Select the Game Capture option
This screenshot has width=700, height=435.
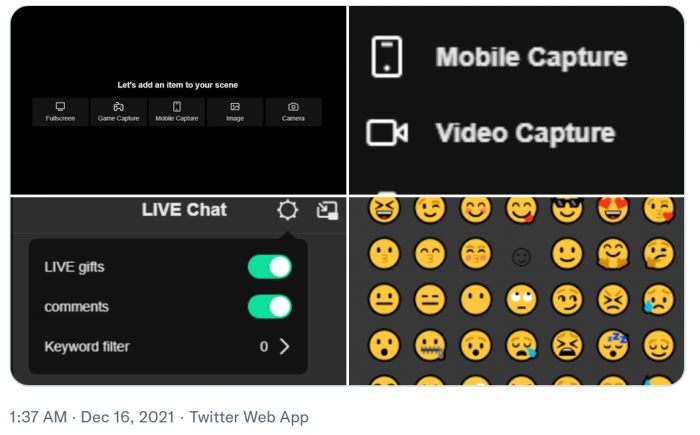pyautogui.click(x=118, y=111)
